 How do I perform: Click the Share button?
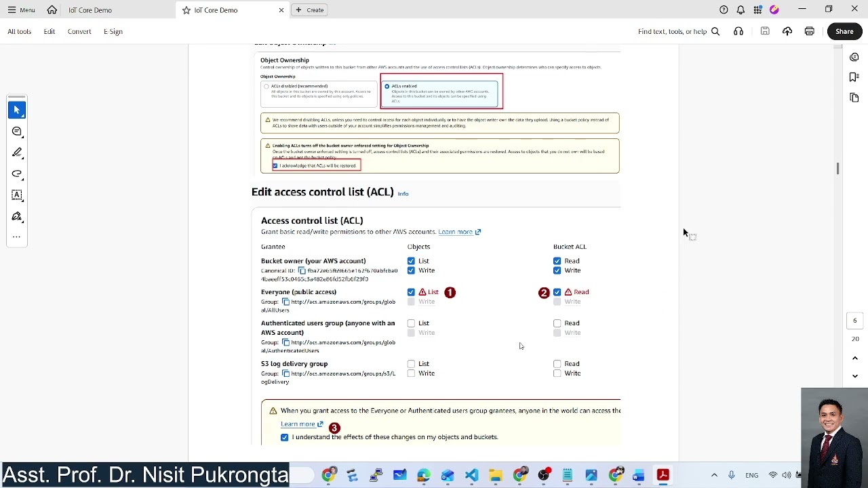point(844,32)
